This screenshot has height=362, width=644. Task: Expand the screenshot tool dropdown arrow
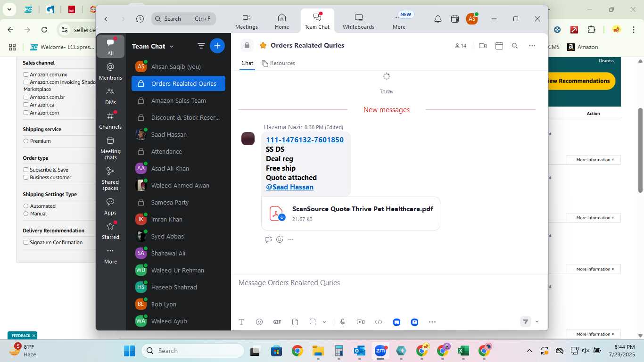coord(324,322)
